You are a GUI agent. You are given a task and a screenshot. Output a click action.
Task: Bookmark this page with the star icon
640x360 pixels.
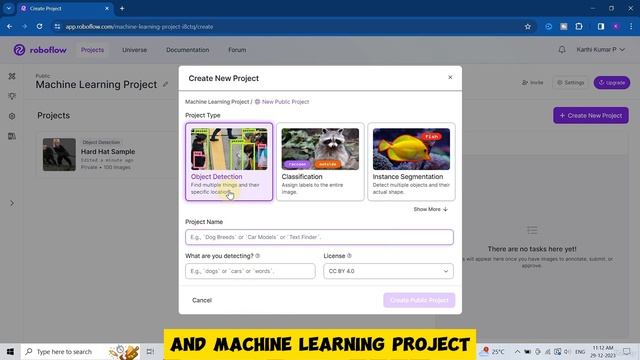[528, 27]
